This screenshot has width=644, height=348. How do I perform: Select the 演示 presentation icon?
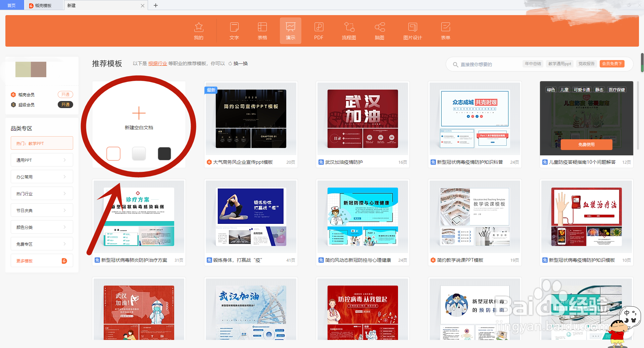(x=290, y=31)
